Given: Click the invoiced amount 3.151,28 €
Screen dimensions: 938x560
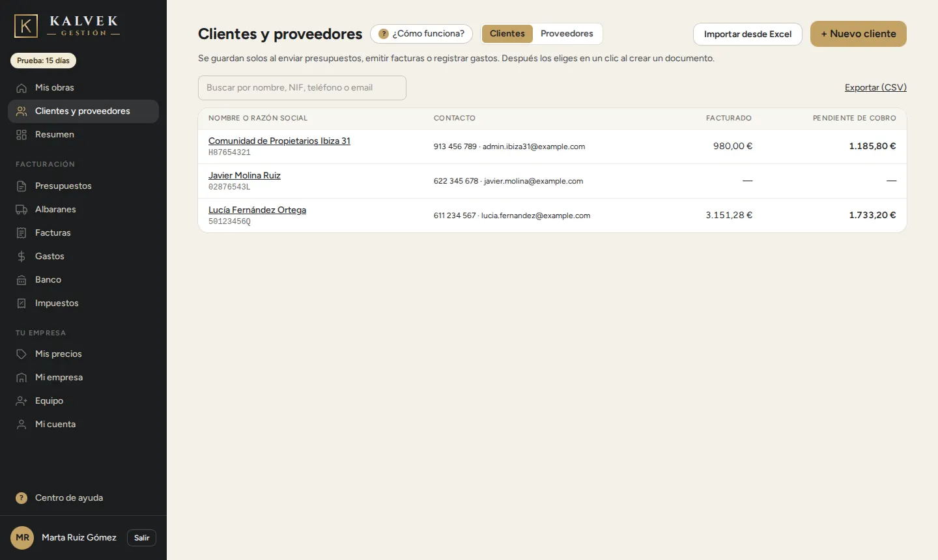Looking at the screenshot, I should [x=729, y=215].
